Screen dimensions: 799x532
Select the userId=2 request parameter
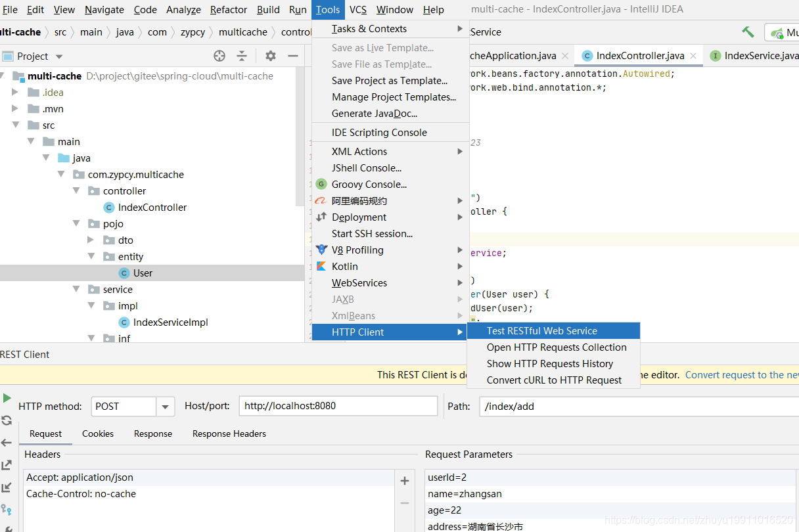coord(612,477)
